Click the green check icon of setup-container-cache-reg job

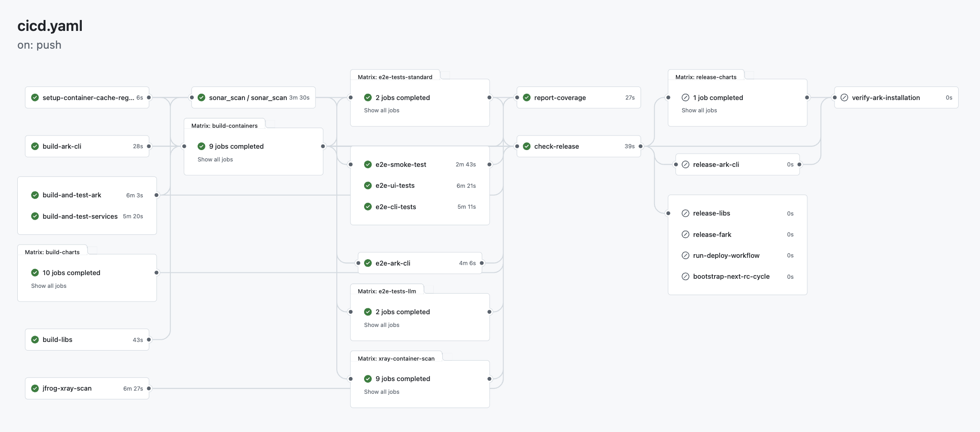(x=35, y=98)
